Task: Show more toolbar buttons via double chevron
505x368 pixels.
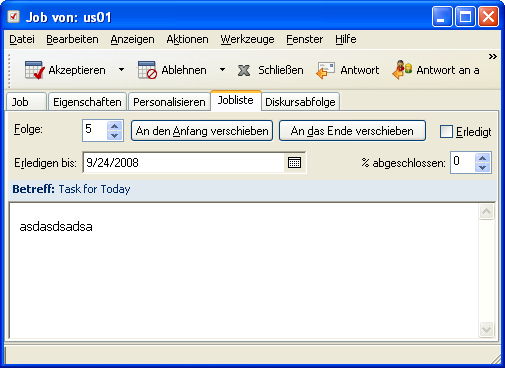Action: tap(493, 56)
